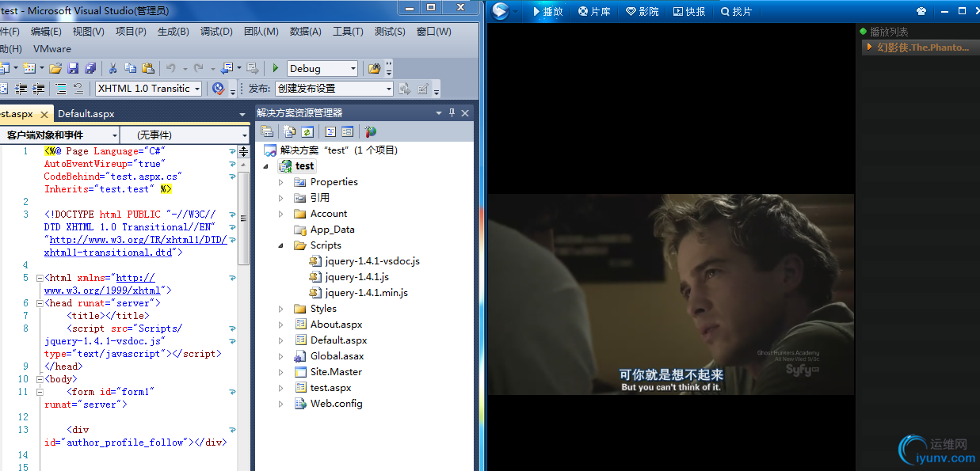Click the Redo arrow icon
980x471 pixels.
(x=198, y=69)
